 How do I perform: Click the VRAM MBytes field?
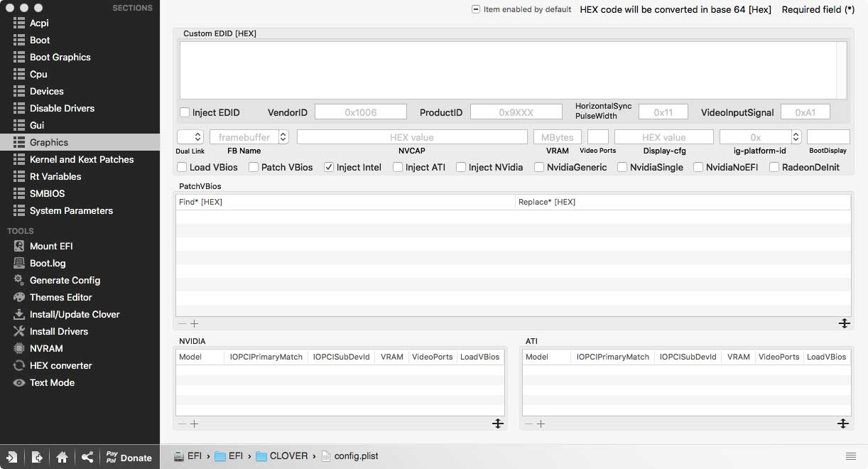558,136
